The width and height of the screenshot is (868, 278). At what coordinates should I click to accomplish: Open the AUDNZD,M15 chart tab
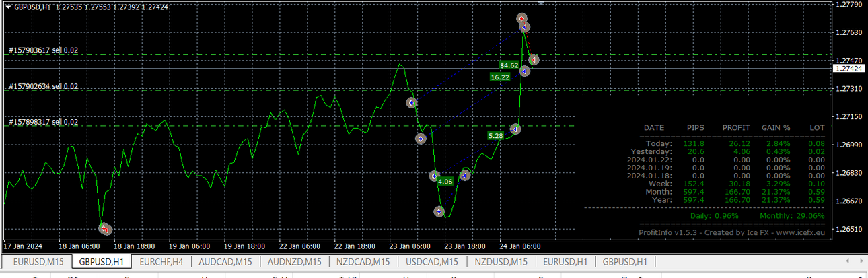pos(295,262)
